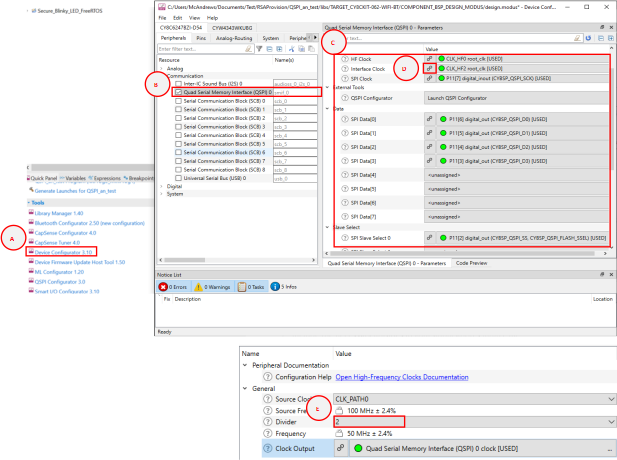Click Generate Launches for QSPI_an_test
617x460 pixels.
coord(75,191)
